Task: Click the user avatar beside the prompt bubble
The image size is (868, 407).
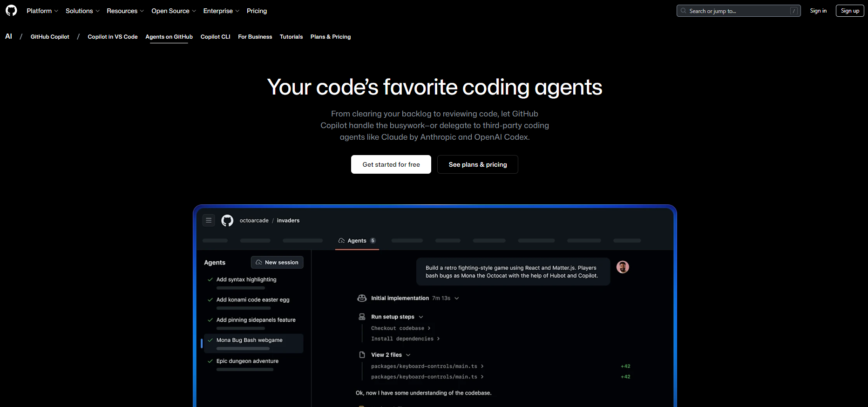Action: pos(623,267)
